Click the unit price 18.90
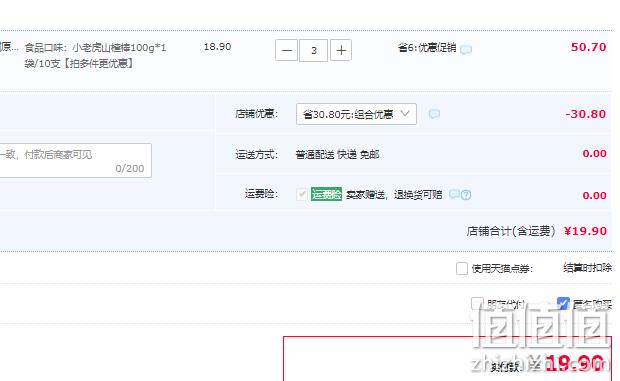The width and height of the screenshot is (620, 381). point(217,47)
